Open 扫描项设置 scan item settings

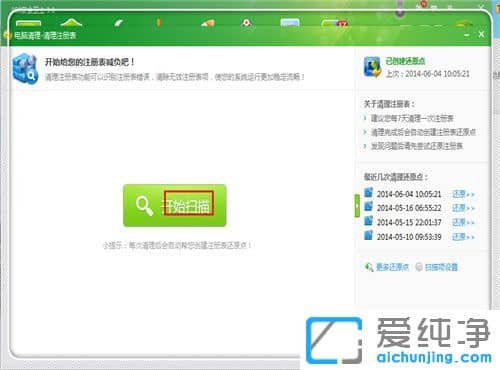click(x=441, y=267)
